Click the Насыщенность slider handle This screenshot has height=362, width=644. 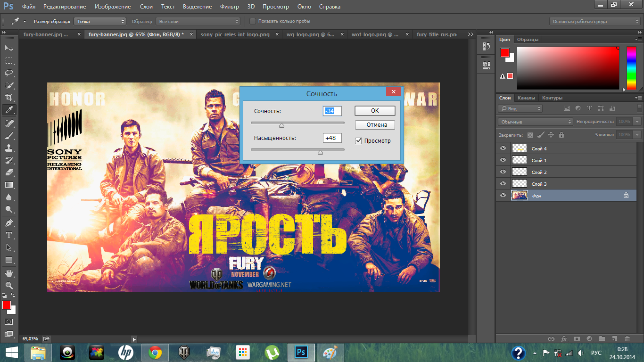tap(320, 152)
